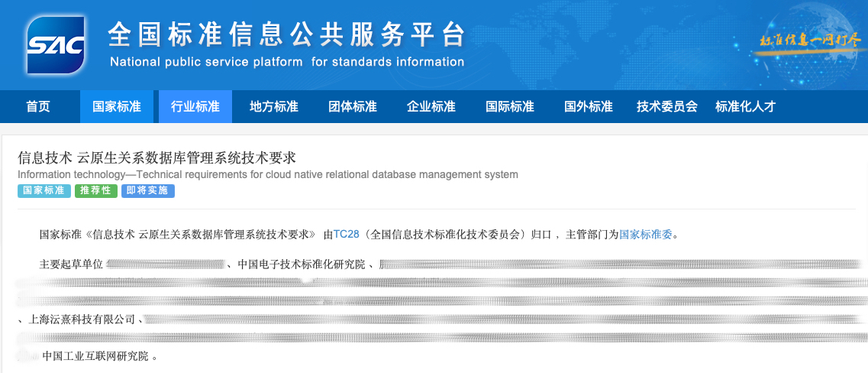Open the 技术委员会 page
This screenshot has height=373, width=868.
(667, 106)
